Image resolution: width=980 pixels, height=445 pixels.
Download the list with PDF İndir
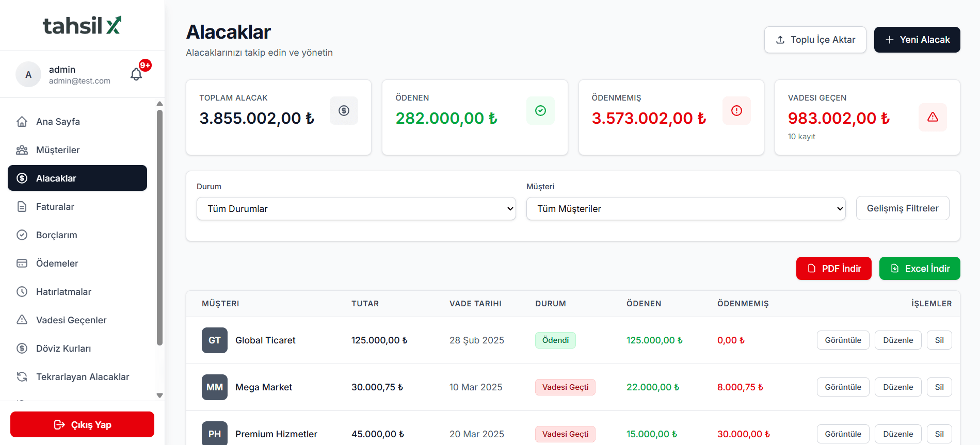click(x=833, y=269)
